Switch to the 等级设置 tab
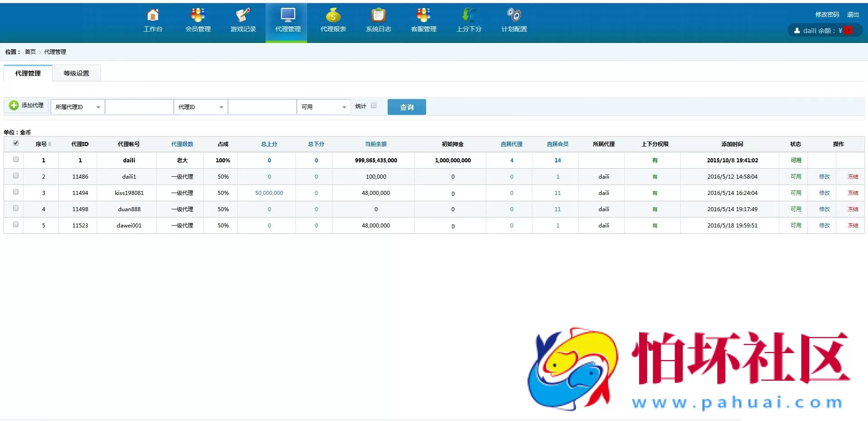Screen dimensions: 868x421 tap(76, 73)
